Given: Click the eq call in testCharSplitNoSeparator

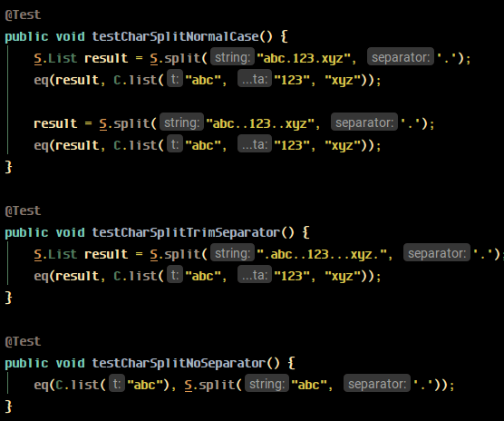Looking at the screenshot, I should point(41,386).
